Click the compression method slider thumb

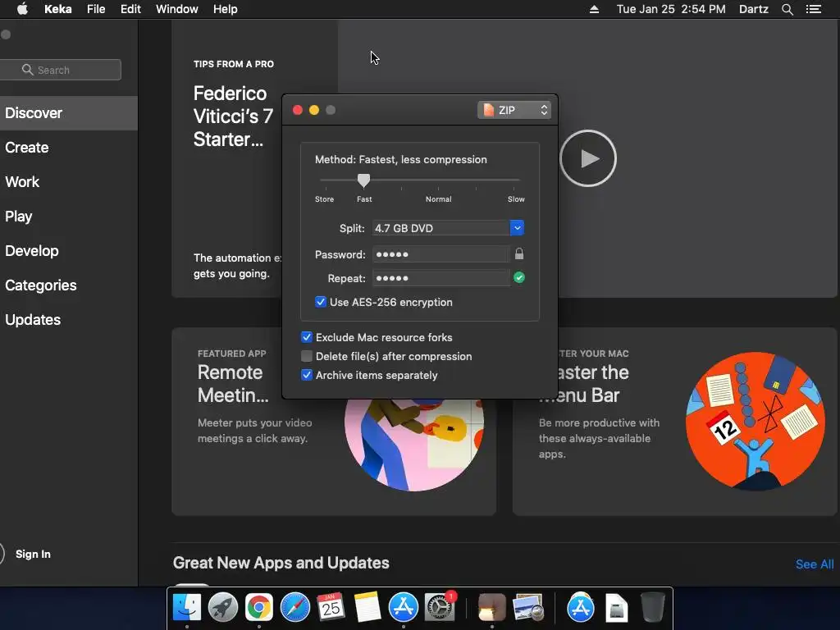(x=363, y=180)
